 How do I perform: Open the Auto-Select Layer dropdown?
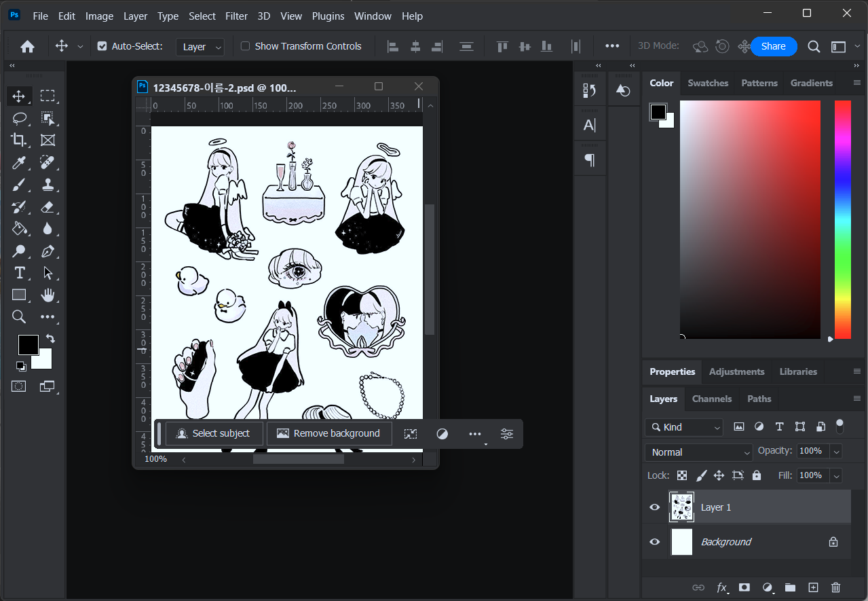pyautogui.click(x=200, y=46)
